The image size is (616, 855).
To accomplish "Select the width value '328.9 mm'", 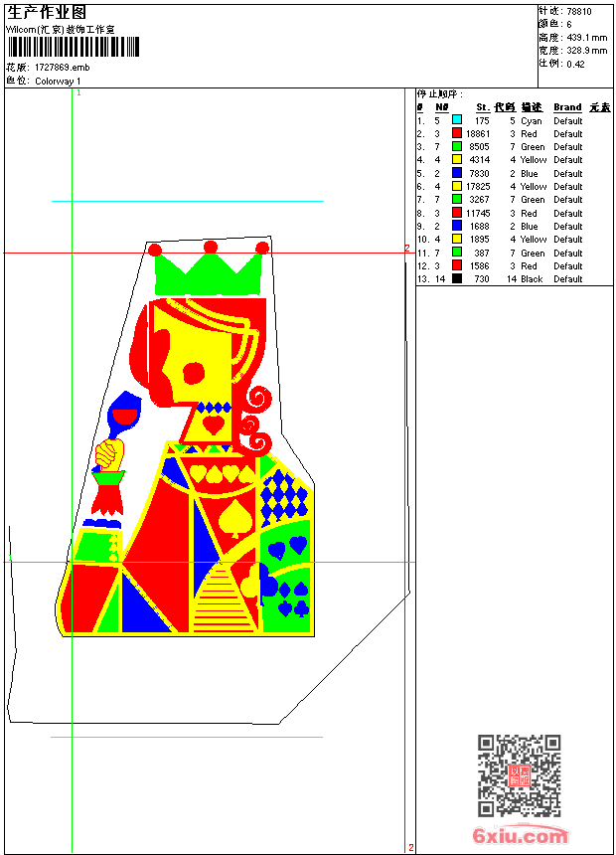I will [x=587, y=51].
